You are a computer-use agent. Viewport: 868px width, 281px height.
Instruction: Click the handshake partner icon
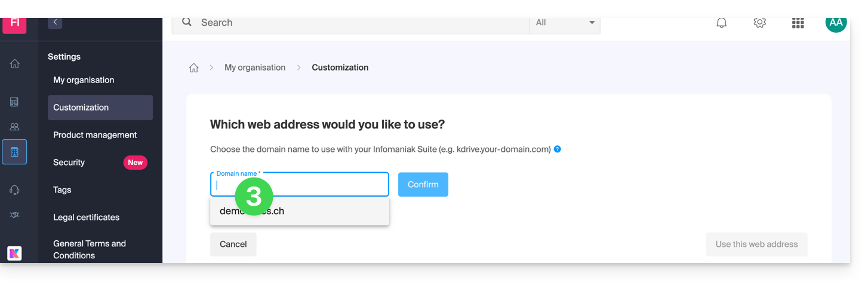(x=15, y=215)
